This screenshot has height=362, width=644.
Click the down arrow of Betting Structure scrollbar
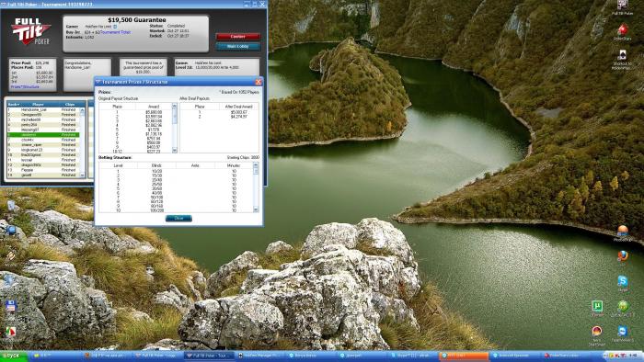pos(256,209)
